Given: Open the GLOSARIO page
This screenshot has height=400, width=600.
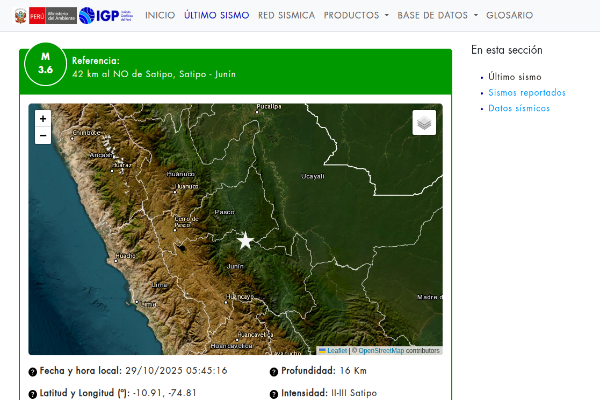Looking at the screenshot, I should coord(509,15).
